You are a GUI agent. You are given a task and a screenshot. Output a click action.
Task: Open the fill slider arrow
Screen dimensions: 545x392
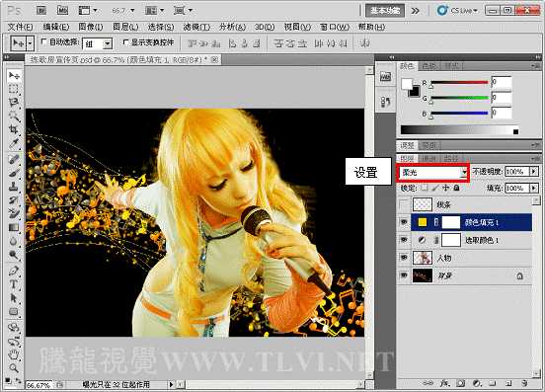point(534,188)
